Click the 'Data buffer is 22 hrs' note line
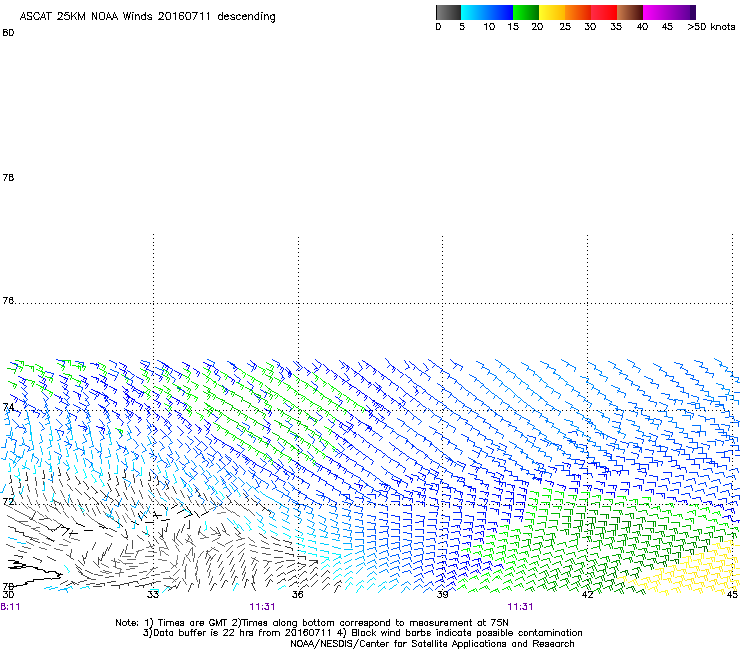 (362, 633)
